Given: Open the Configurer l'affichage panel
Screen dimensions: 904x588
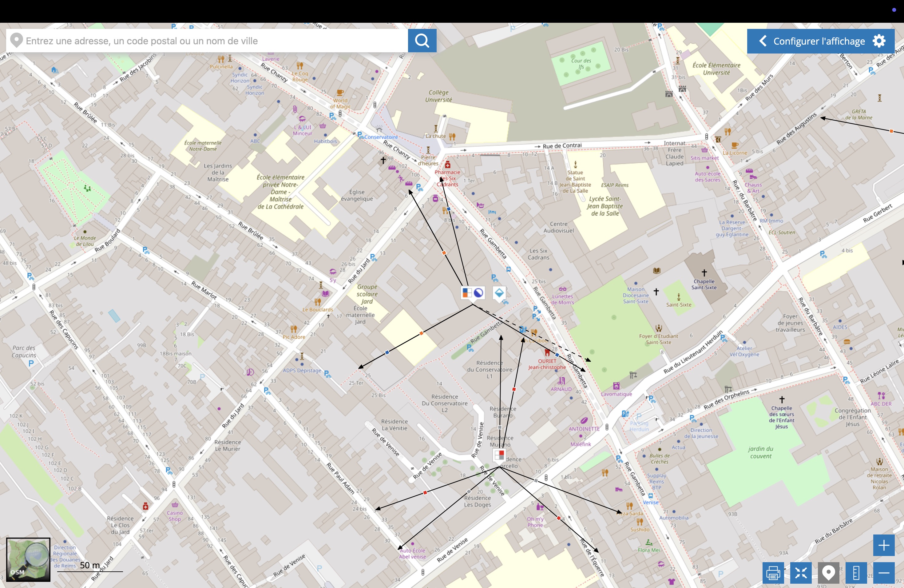Looking at the screenshot, I should (820, 41).
